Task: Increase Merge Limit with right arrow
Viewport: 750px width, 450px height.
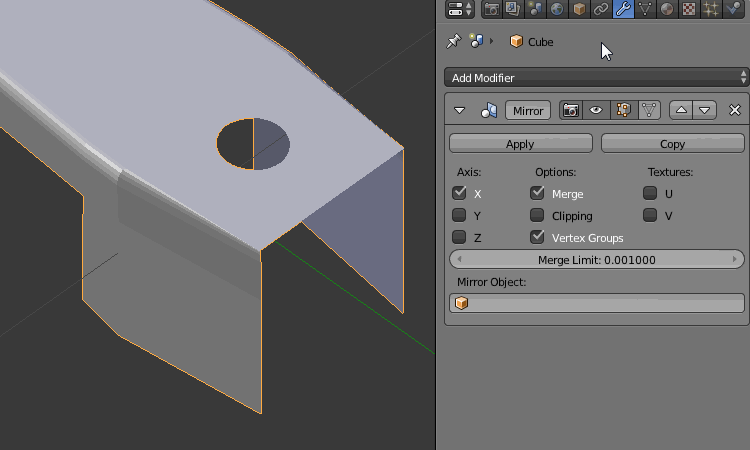Action: (735, 259)
